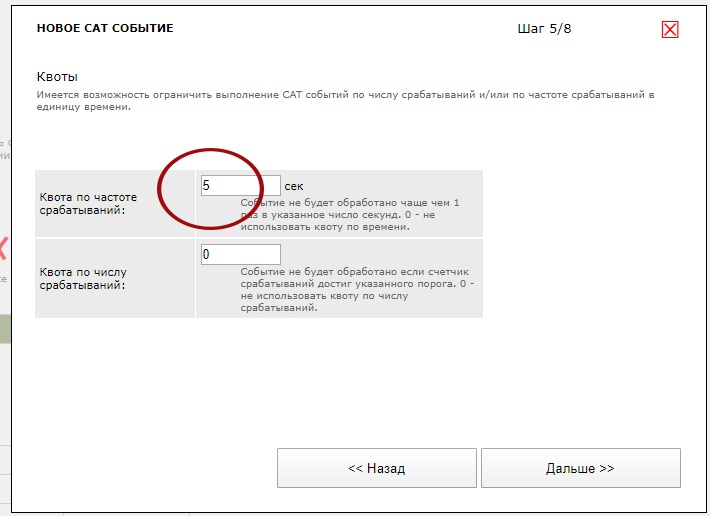Viewport: 710px width, 516px height.
Task: Click the olive bar at the left page edge
Action: [5, 329]
